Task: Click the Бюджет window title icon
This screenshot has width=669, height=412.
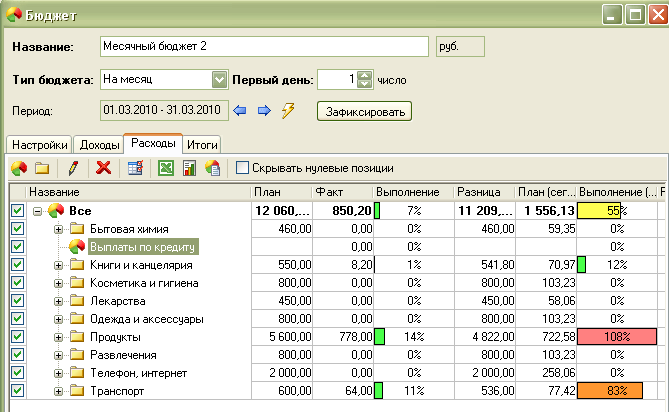Action: coord(14,15)
